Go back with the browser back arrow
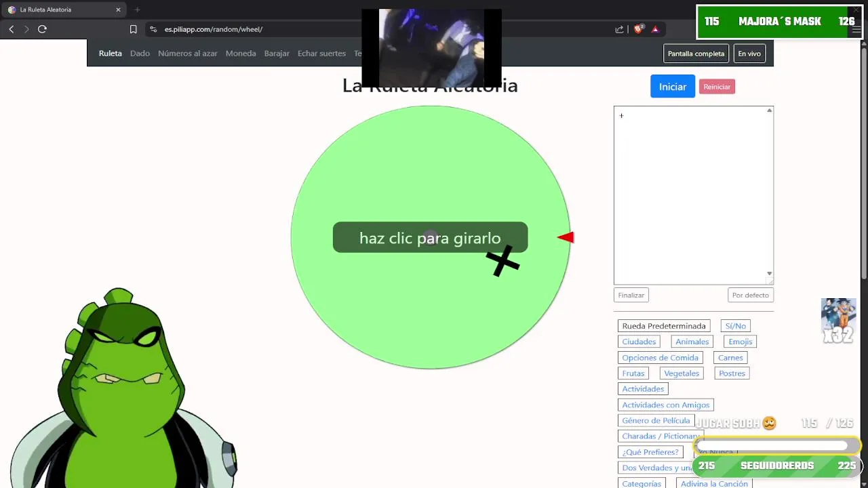Viewport: 868px width, 488px height. click(x=12, y=29)
